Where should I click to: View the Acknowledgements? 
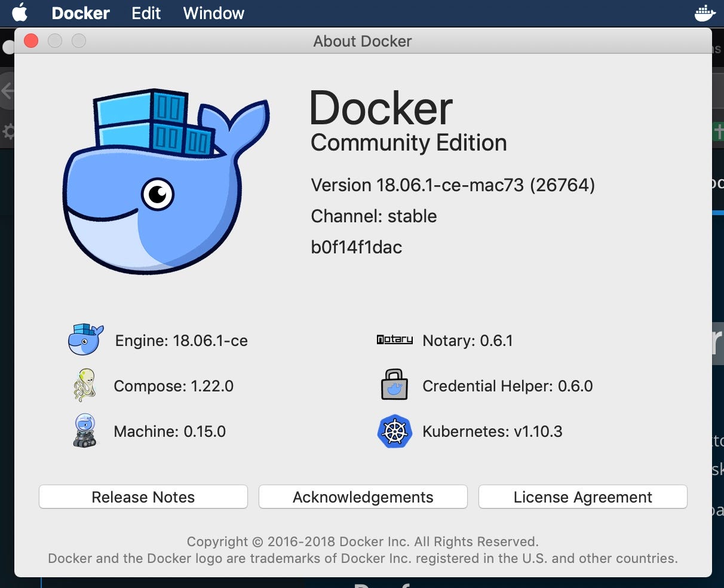tap(363, 497)
